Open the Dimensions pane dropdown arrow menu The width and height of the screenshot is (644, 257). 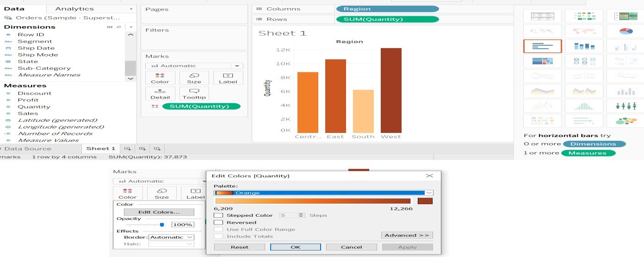click(x=131, y=27)
